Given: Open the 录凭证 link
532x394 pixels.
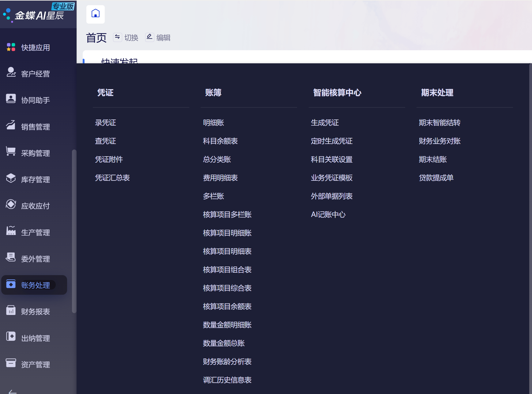Looking at the screenshot, I should pos(105,123).
